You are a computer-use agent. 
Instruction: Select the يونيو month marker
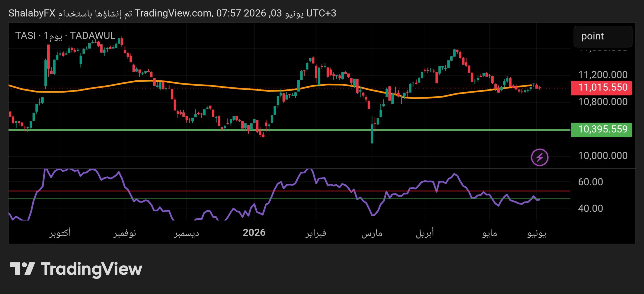(x=537, y=234)
